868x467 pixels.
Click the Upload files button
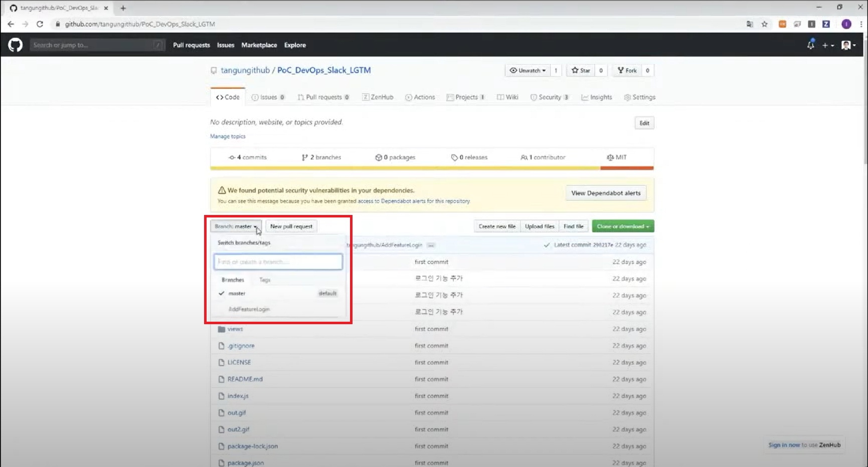pyautogui.click(x=540, y=226)
